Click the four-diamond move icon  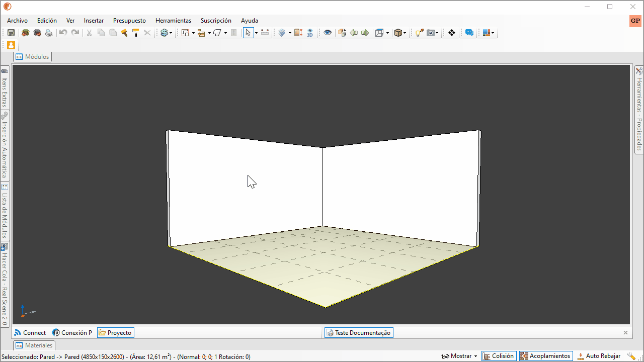tap(452, 33)
